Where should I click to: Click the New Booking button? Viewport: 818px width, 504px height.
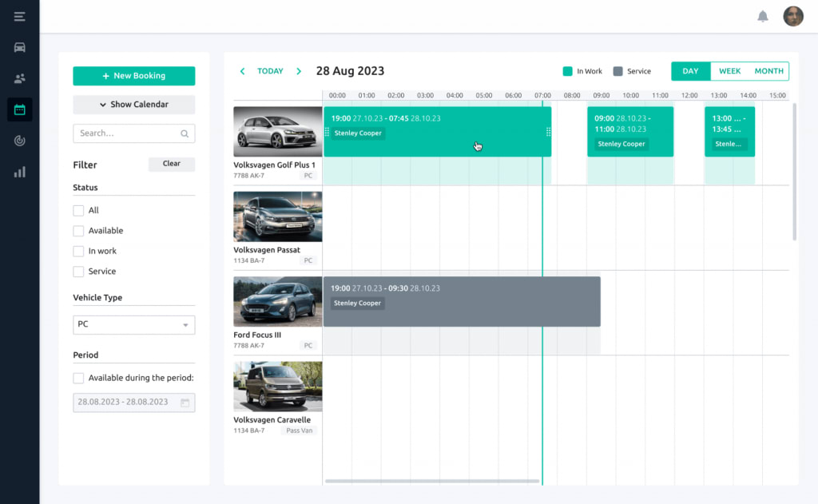134,76
